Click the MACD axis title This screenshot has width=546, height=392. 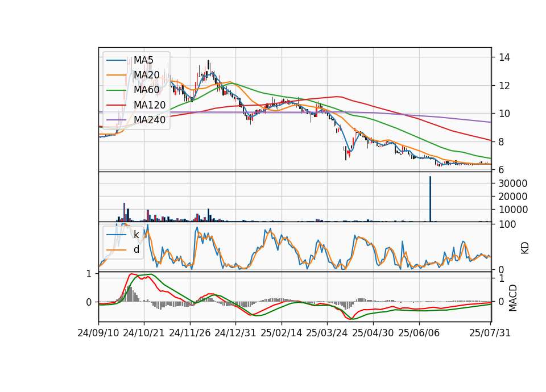pos(512,298)
